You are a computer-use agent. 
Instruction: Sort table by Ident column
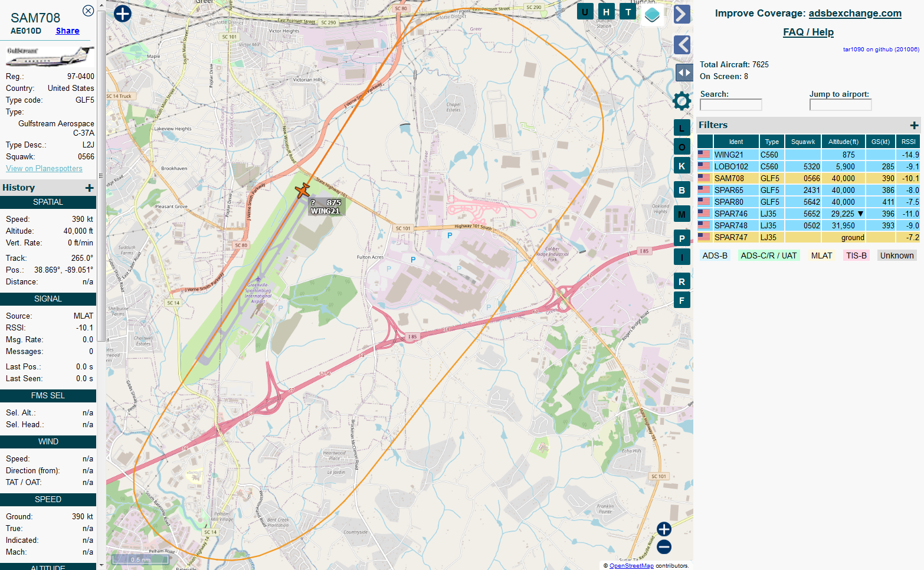pyautogui.click(x=736, y=142)
